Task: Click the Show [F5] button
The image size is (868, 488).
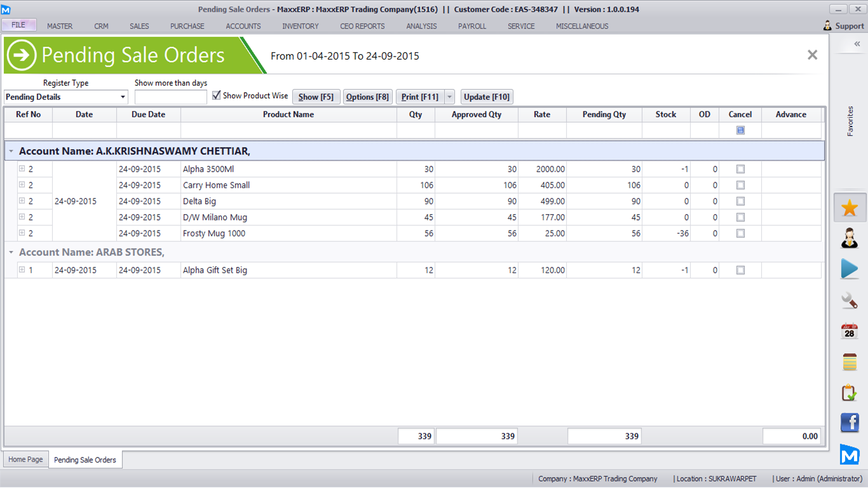Action: pyautogui.click(x=316, y=97)
